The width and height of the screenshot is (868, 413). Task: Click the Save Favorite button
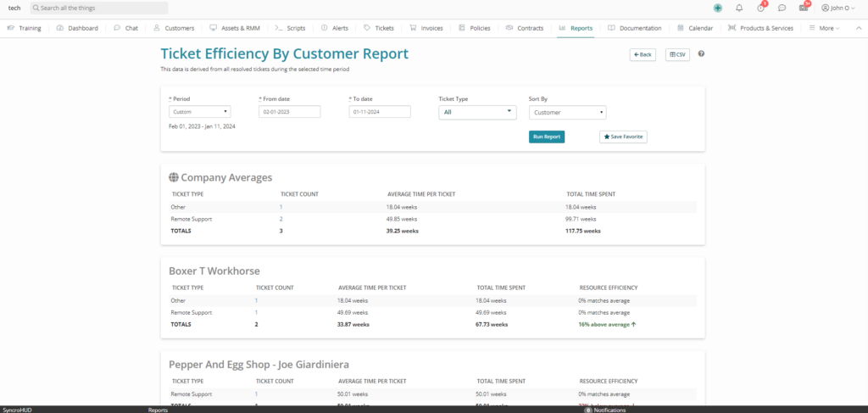pyautogui.click(x=623, y=137)
